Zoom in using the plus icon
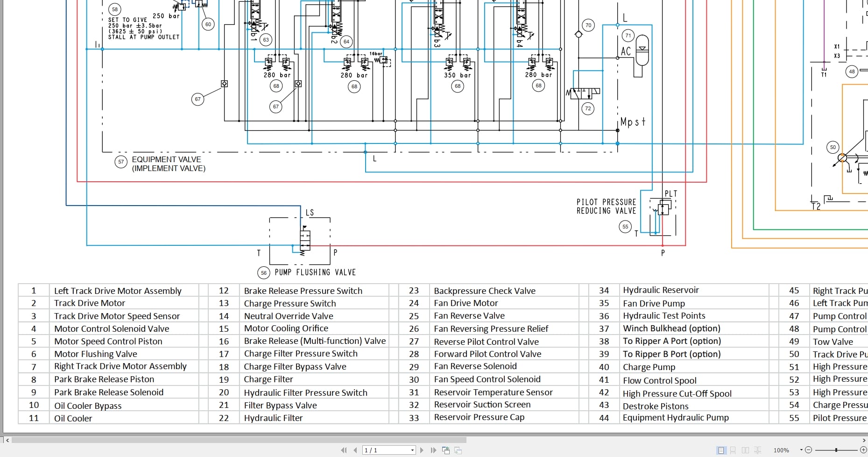The width and height of the screenshot is (868, 457). (x=864, y=450)
